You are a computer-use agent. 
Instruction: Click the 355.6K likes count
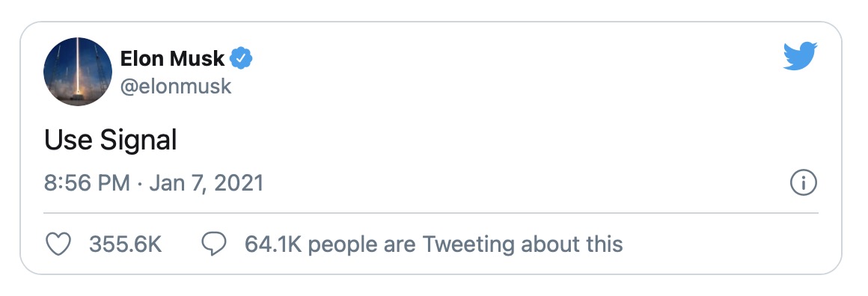click(x=126, y=244)
